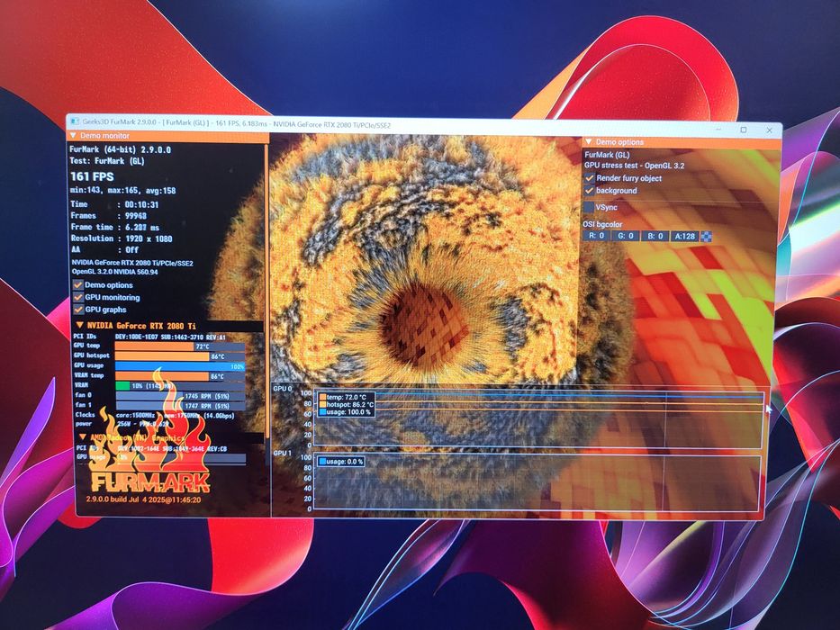840x630 pixels.
Task: Enable the VSync checkbox
Action: [x=590, y=207]
